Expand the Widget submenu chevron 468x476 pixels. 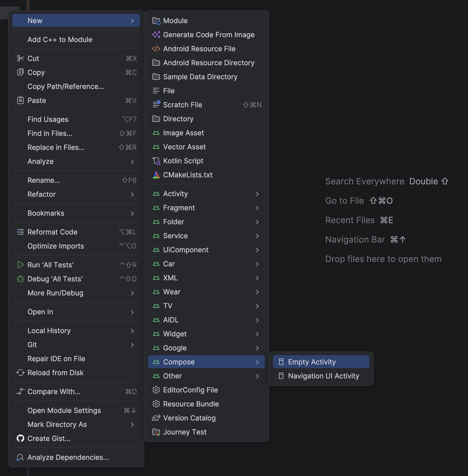[x=257, y=334]
